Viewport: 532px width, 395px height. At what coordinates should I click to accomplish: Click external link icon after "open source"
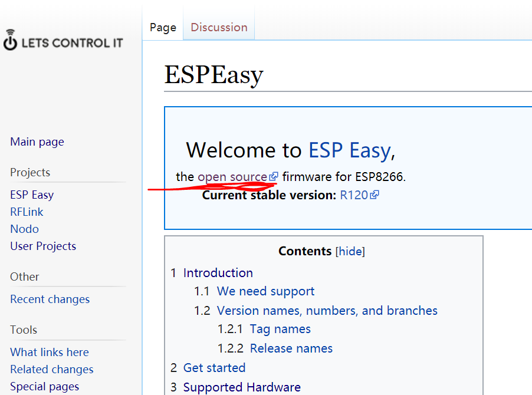coord(273,176)
